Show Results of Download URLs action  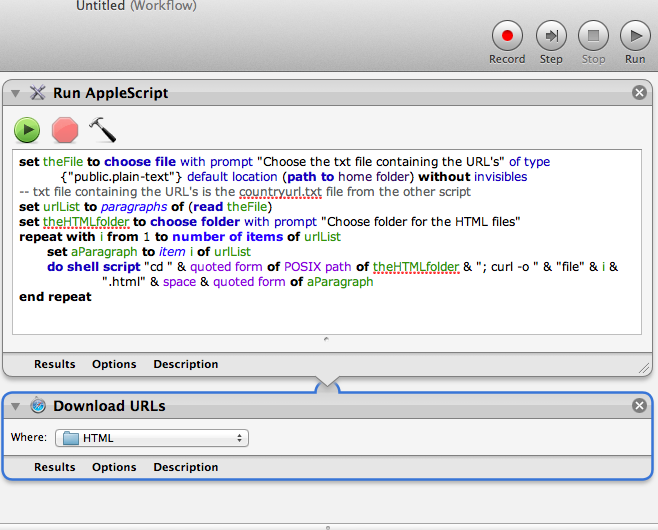55,467
